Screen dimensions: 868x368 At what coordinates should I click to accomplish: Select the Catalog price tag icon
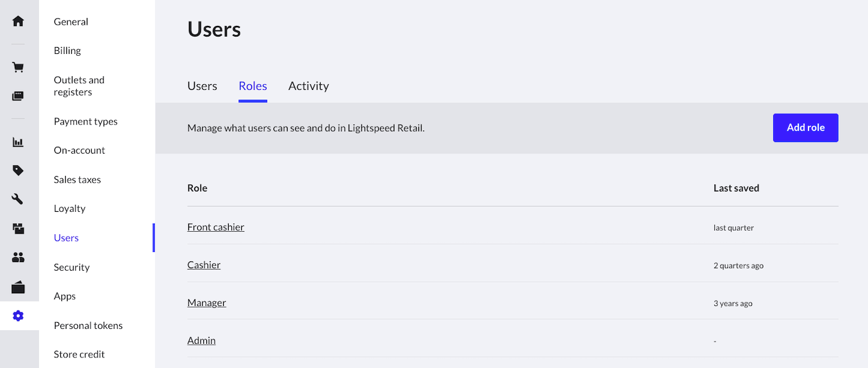coord(19,170)
